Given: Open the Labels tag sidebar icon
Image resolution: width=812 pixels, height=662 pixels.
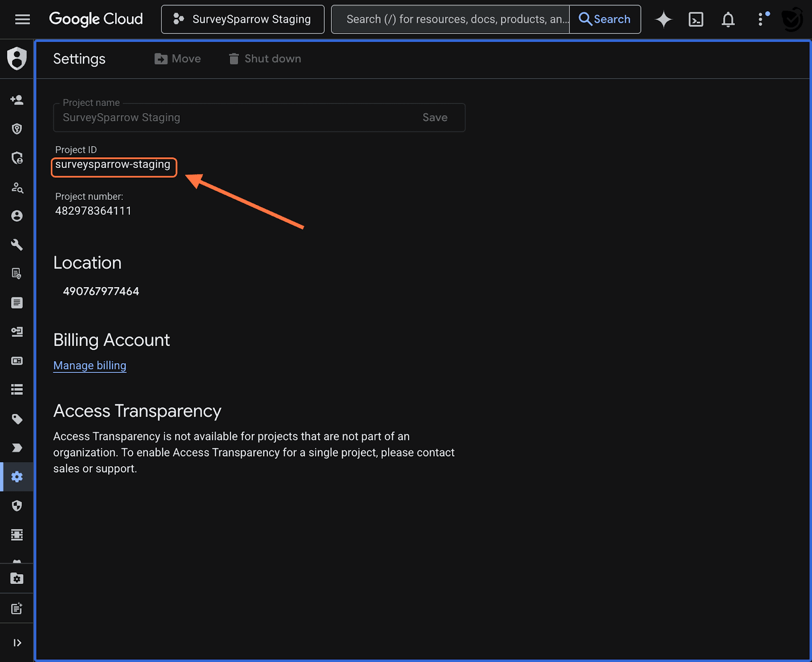Looking at the screenshot, I should tap(17, 419).
